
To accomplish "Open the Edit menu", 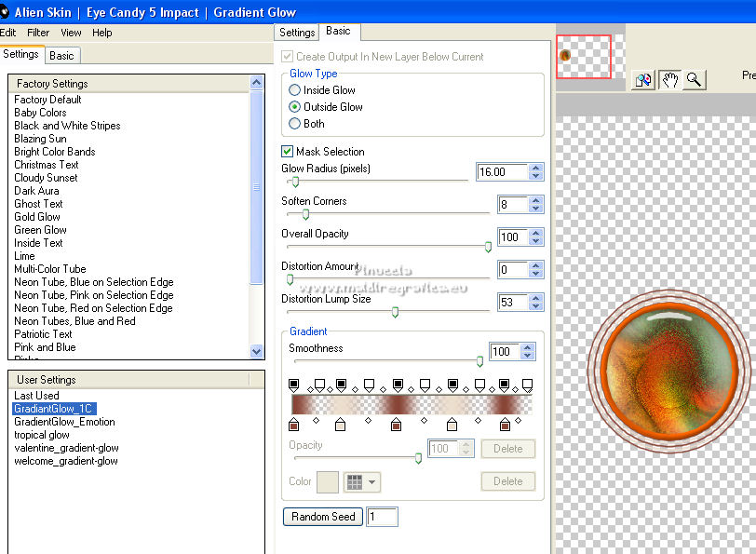I will point(7,33).
